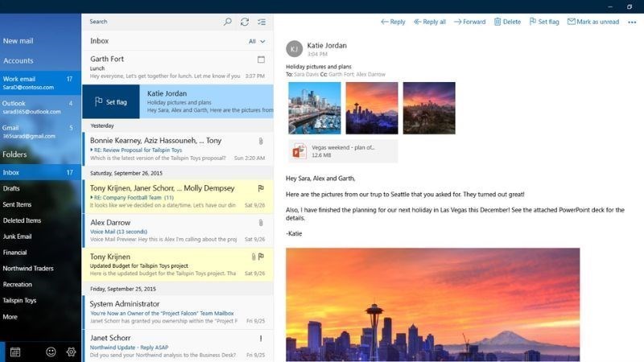Image resolution: width=644 pixels, height=362 pixels.
Task: Click calendar invite icon on Garth Fort email
Action: tap(261, 60)
